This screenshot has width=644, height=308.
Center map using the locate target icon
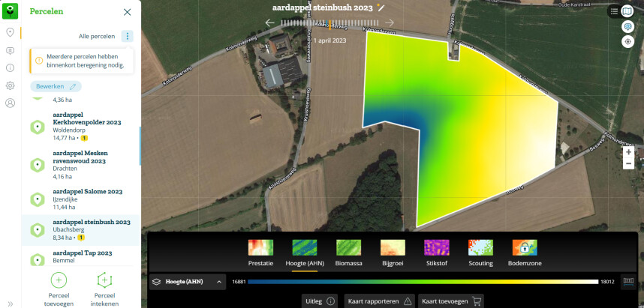(628, 41)
